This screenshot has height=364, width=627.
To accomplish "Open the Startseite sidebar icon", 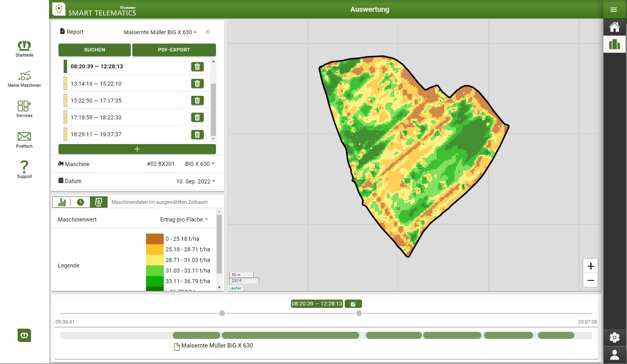I will (24, 48).
